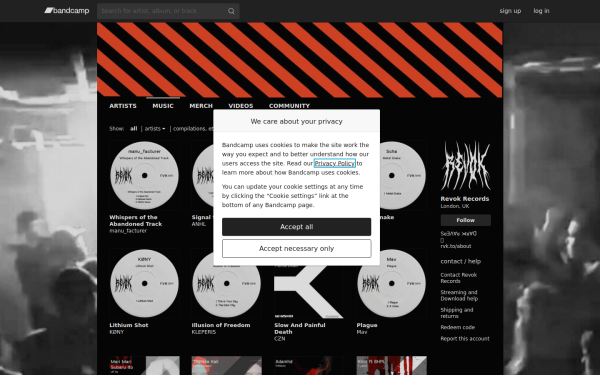Open the Adamhd album thumbnail

[309, 365]
